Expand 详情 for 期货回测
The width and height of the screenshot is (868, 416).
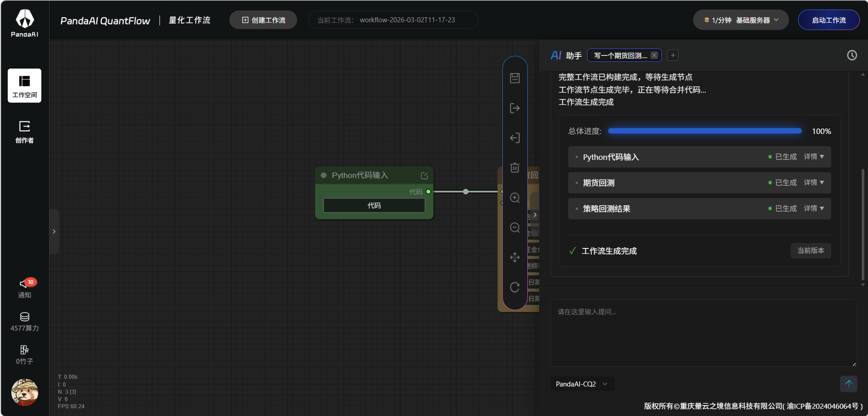click(x=813, y=183)
